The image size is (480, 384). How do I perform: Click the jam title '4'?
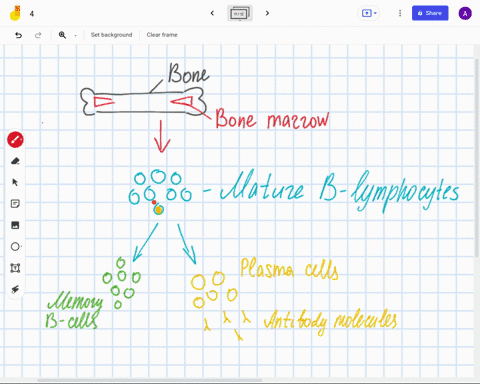point(32,14)
